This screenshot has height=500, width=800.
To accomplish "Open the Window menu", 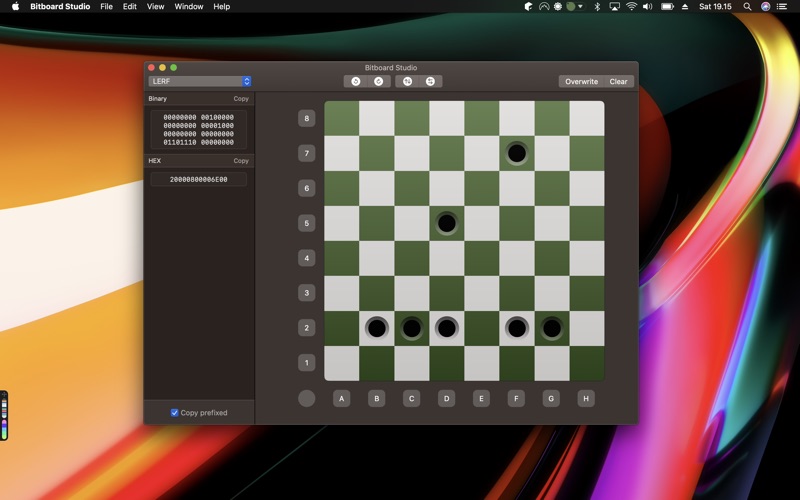I will click(x=189, y=7).
